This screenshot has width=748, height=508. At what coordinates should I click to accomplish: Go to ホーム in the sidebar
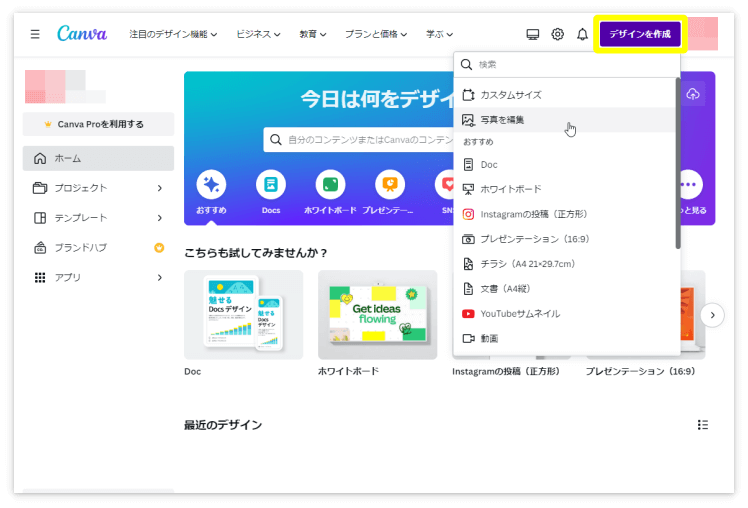click(x=98, y=158)
